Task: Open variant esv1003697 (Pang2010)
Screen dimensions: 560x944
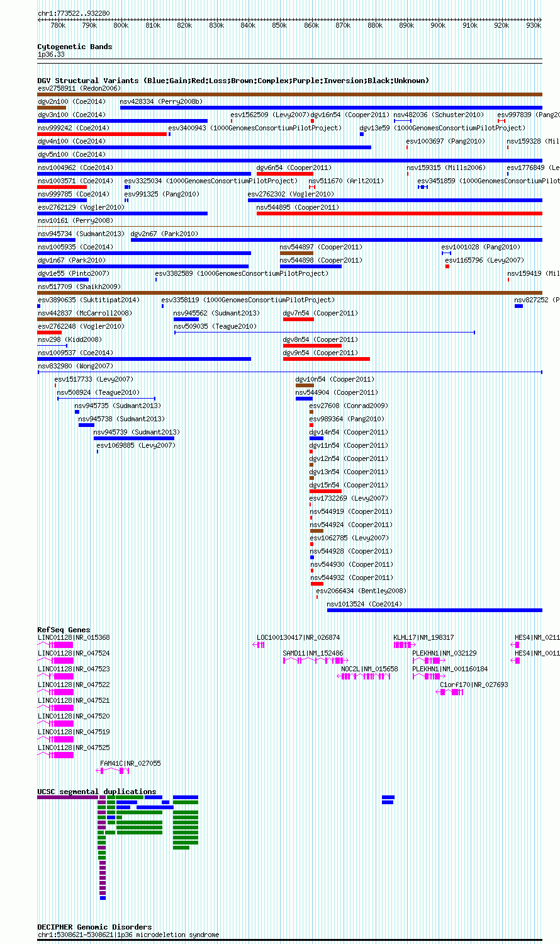Action: coord(445,141)
